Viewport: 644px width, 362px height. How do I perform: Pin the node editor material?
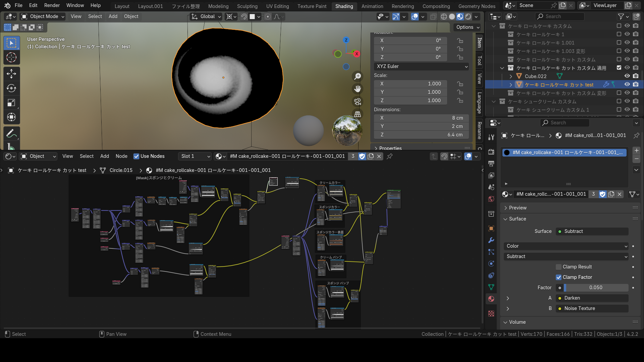(390, 156)
